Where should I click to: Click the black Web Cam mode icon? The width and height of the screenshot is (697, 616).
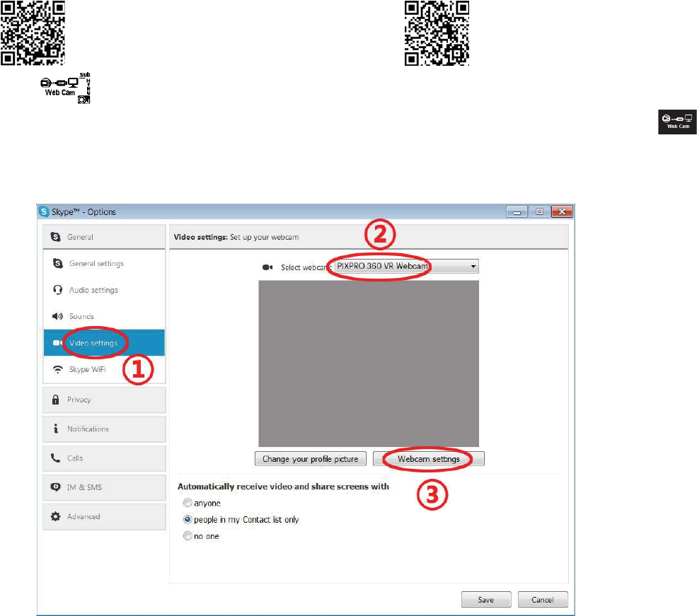click(677, 122)
